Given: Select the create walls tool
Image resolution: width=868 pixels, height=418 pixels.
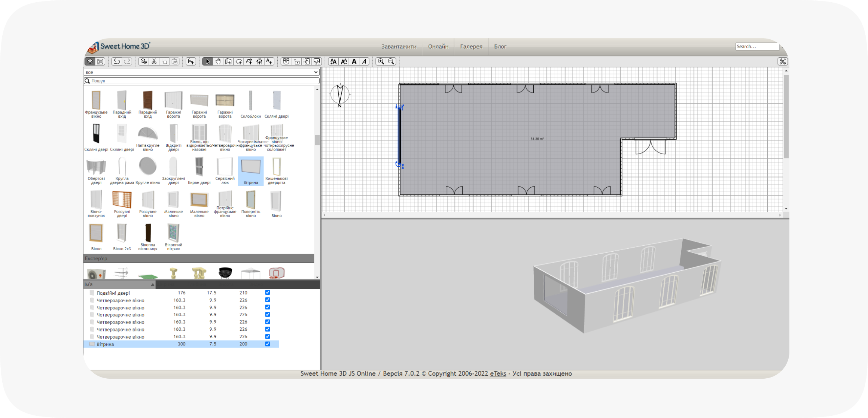Looking at the screenshot, I should tap(228, 61).
